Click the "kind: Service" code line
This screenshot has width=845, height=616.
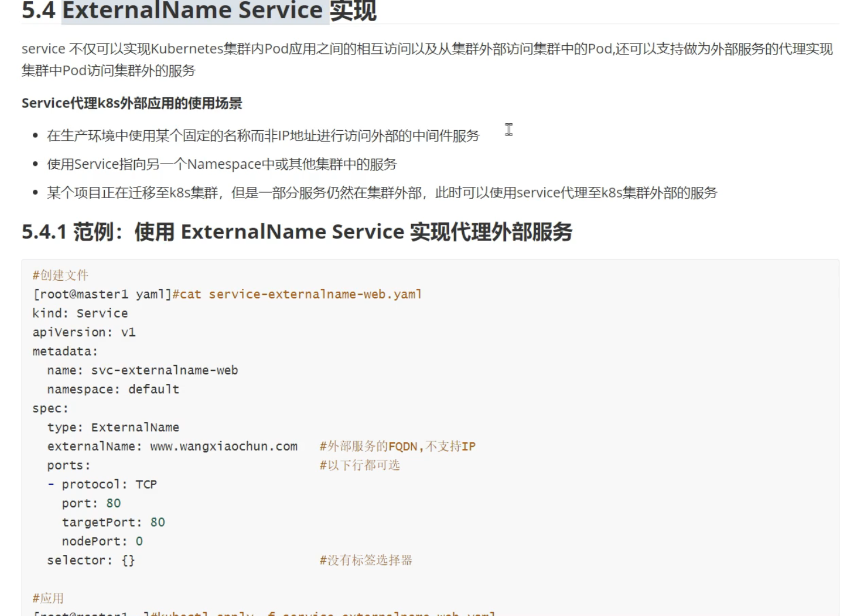pos(80,313)
